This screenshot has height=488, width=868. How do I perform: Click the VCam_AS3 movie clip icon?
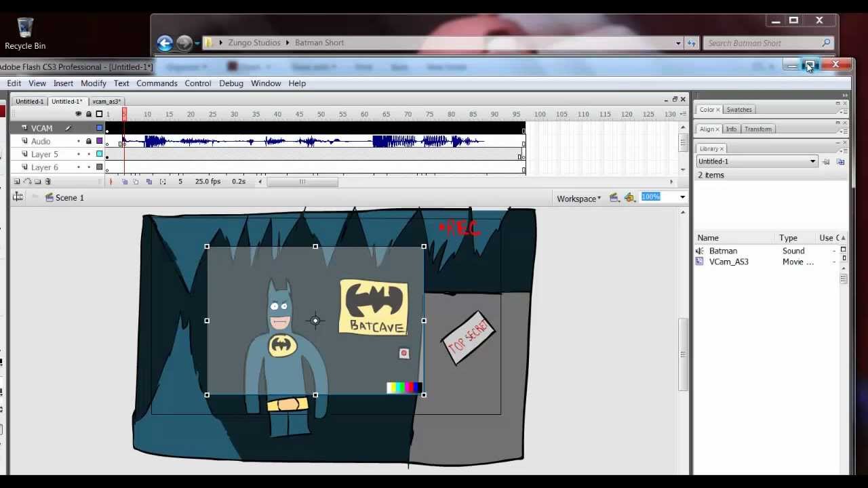(699, 262)
